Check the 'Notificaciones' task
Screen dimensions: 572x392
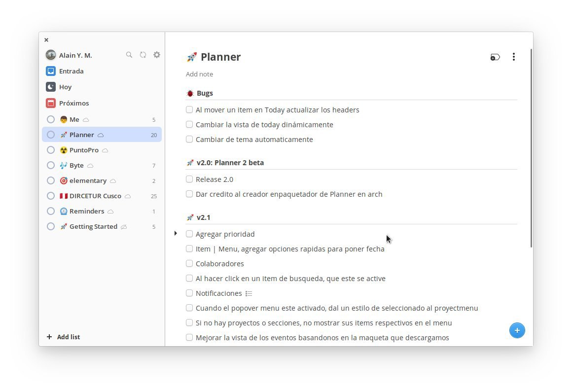189,293
